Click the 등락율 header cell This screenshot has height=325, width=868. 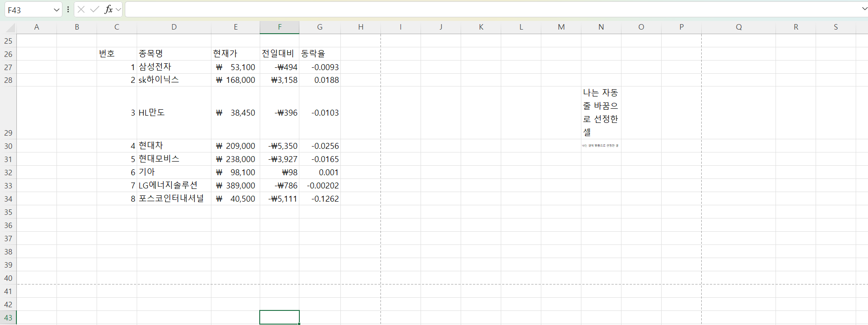tap(320, 54)
